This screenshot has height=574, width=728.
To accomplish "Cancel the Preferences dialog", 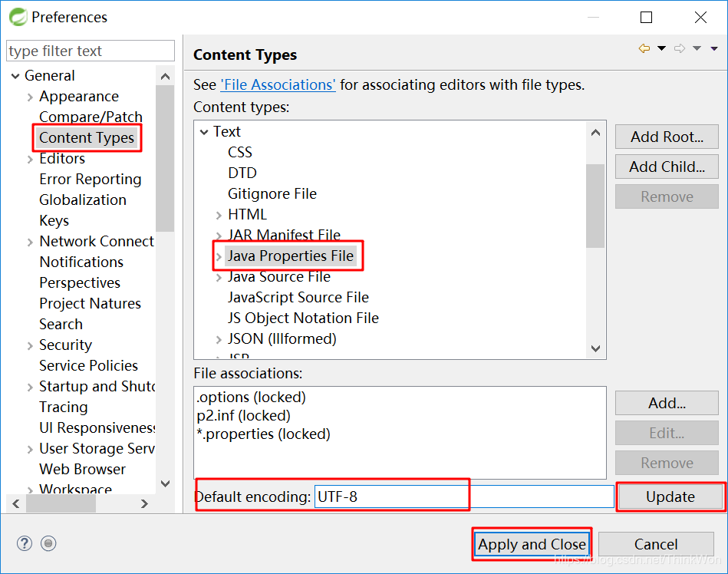I will click(656, 544).
